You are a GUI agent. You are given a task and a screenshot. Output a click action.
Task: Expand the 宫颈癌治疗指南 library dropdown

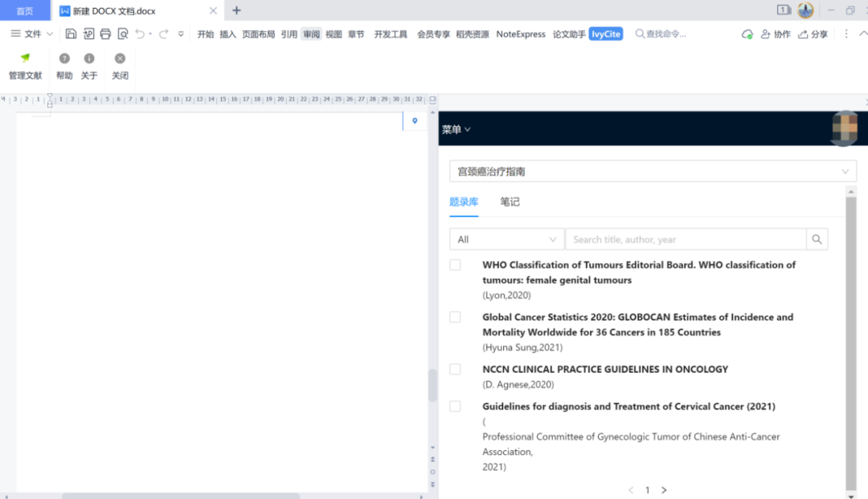(653, 171)
